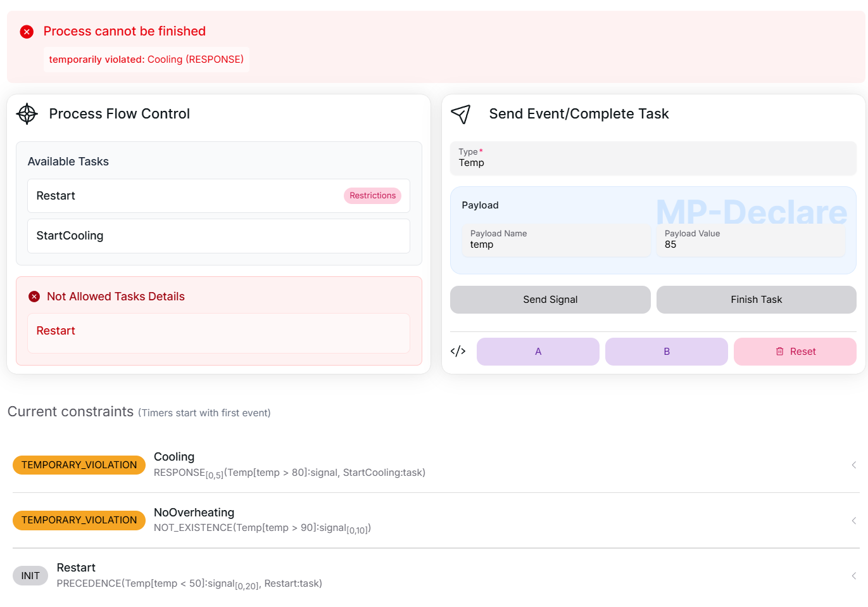Viewport: 868px width, 607px height.
Task: Click the Cooling RESPONSE constraint formula text
Action: point(289,473)
